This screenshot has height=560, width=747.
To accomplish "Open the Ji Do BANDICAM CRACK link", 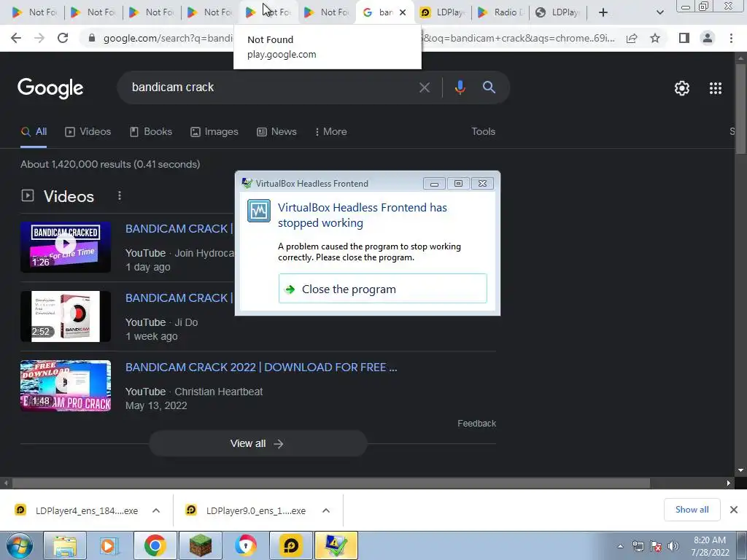I will [179, 298].
